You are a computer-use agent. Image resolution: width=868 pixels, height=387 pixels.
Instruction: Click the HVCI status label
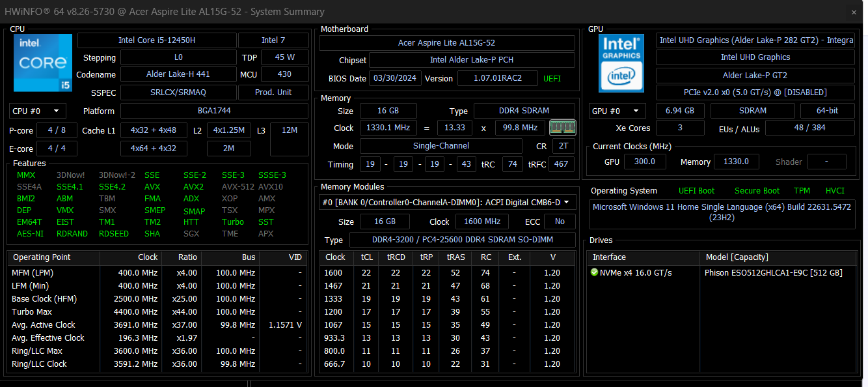point(835,191)
